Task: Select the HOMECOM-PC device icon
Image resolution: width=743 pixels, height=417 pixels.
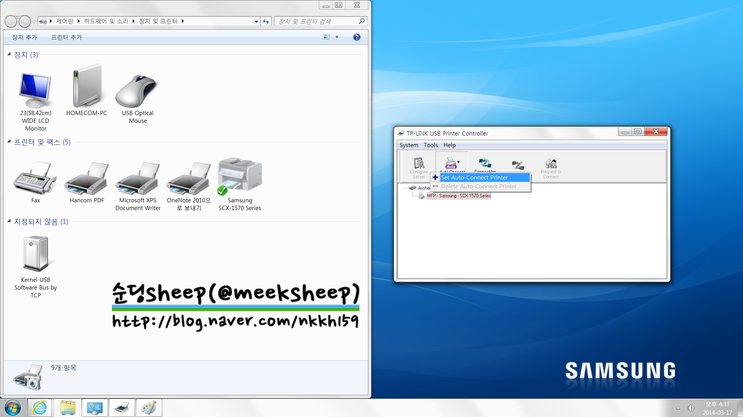Action: pos(86,91)
